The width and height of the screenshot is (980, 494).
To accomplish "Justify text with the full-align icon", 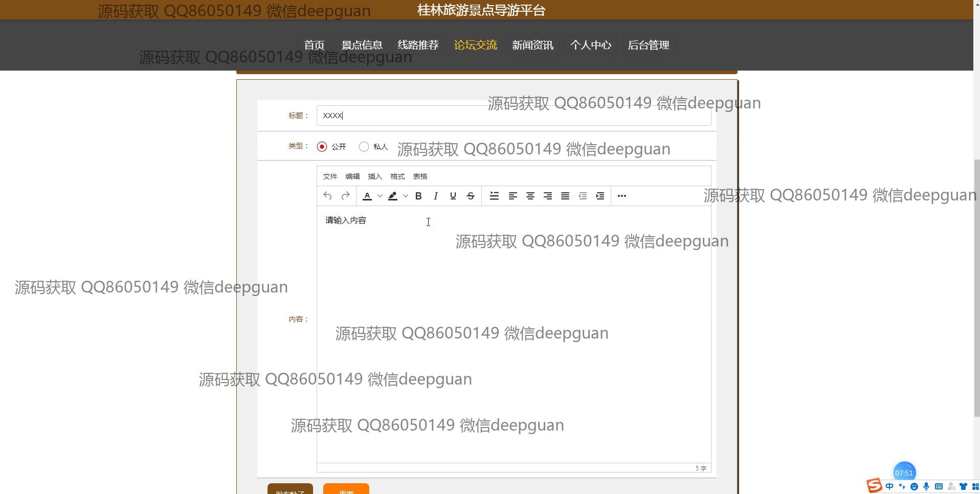I will tap(565, 196).
